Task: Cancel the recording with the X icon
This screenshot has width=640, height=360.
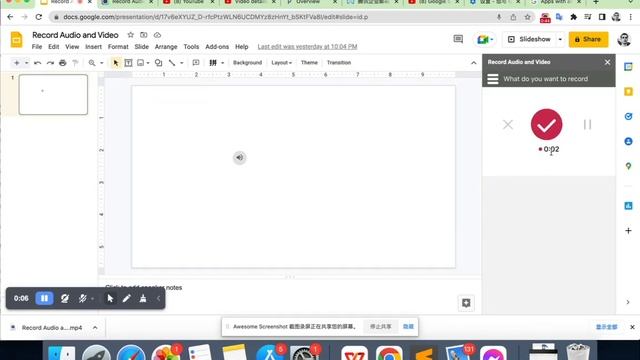Action: click(508, 124)
